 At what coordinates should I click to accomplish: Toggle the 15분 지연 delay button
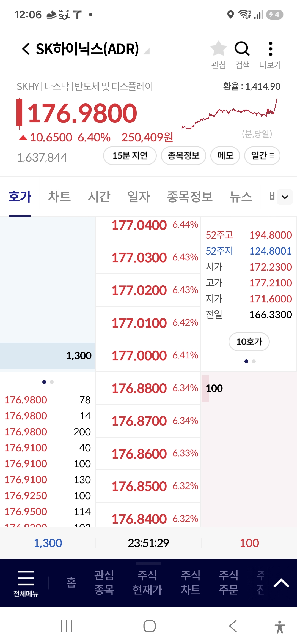point(130,156)
